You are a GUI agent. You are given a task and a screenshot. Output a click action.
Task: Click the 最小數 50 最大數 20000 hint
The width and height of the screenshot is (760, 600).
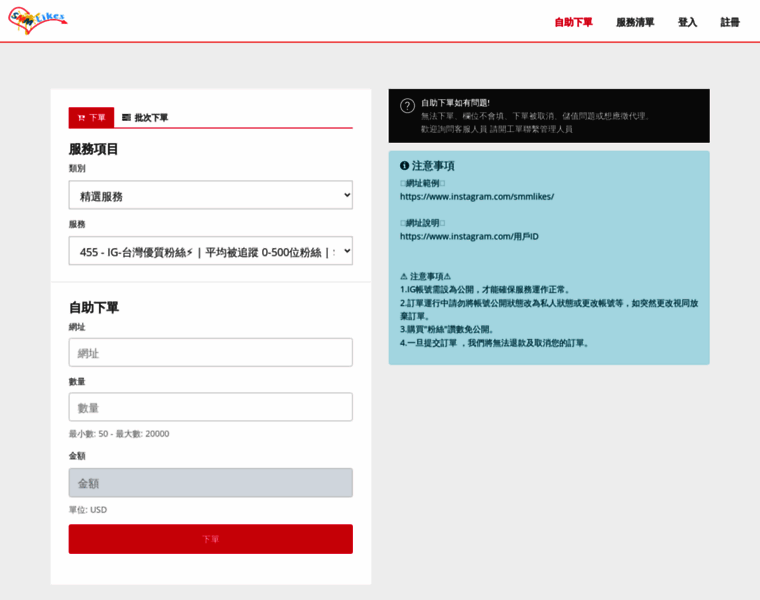(119, 434)
